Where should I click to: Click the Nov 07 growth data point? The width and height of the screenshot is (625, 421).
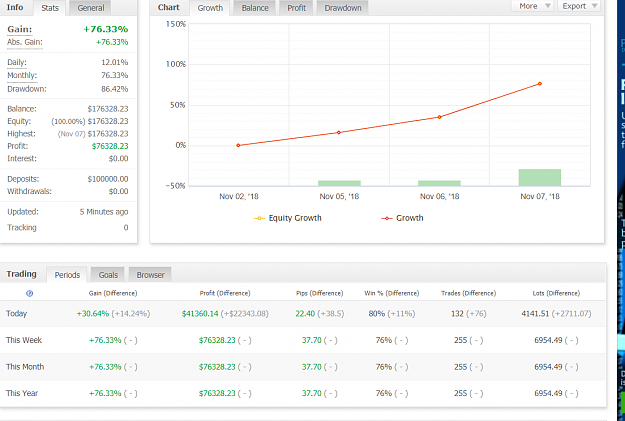[x=540, y=84]
